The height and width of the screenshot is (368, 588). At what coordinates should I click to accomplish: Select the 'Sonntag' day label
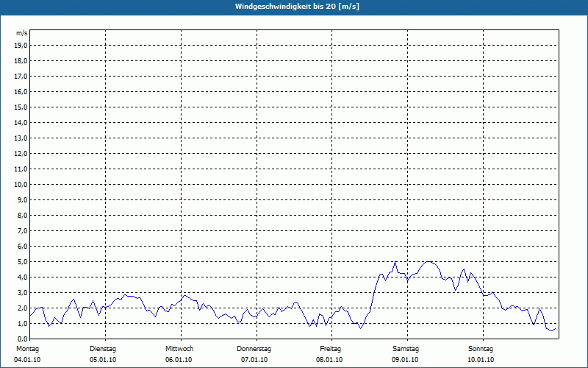pos(481,349)
